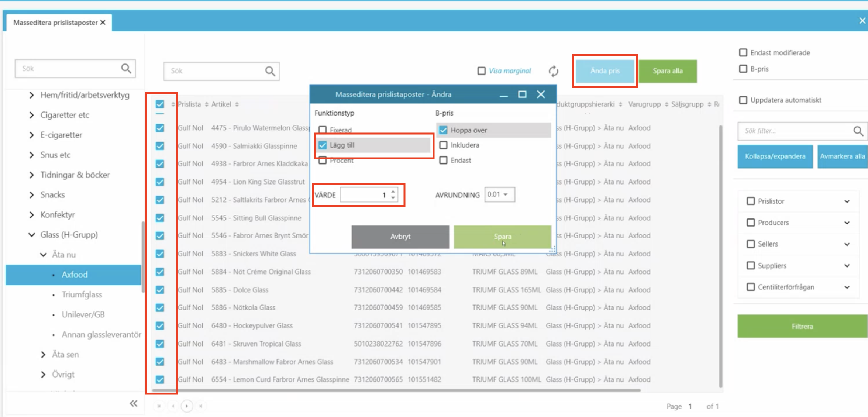Expand the Konfektyr tree node
The width and height of the screenshot is (868, 417).
click(x=32, y=215)
